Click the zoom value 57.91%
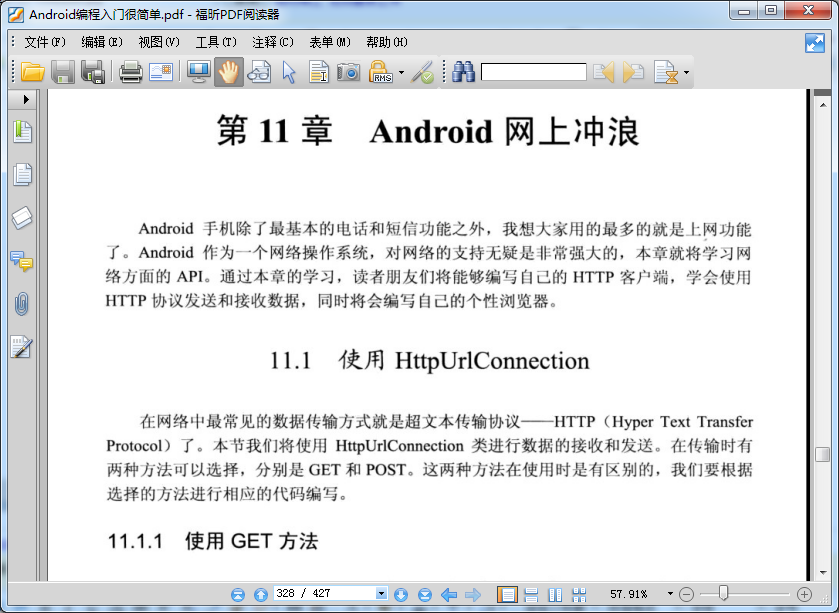Viewport: 839px width, 613px height. pos(628,594)
